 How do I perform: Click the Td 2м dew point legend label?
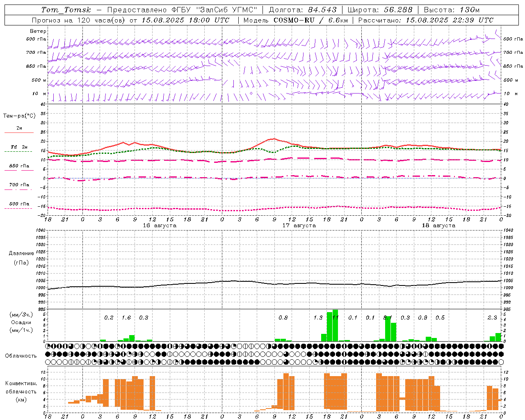pos(19,147)
